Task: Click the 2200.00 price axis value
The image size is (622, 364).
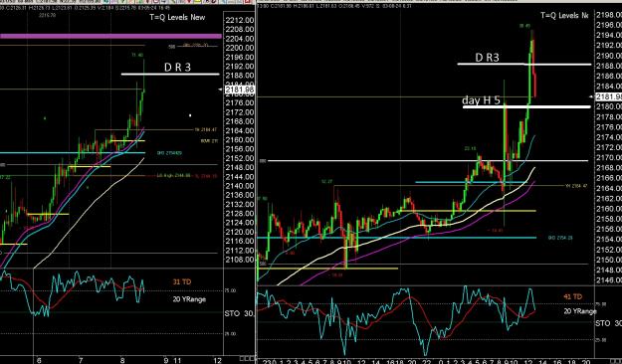Action: pyautogui.click(x=240, y=48)
